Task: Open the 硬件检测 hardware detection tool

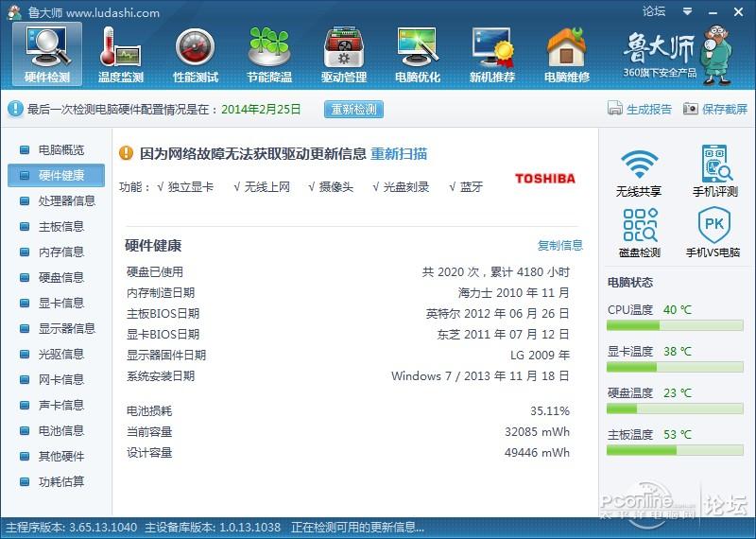Action: [47, 54]
